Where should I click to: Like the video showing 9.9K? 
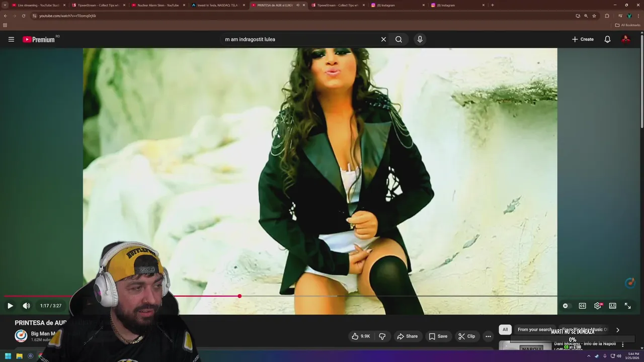tap(361, 336)
